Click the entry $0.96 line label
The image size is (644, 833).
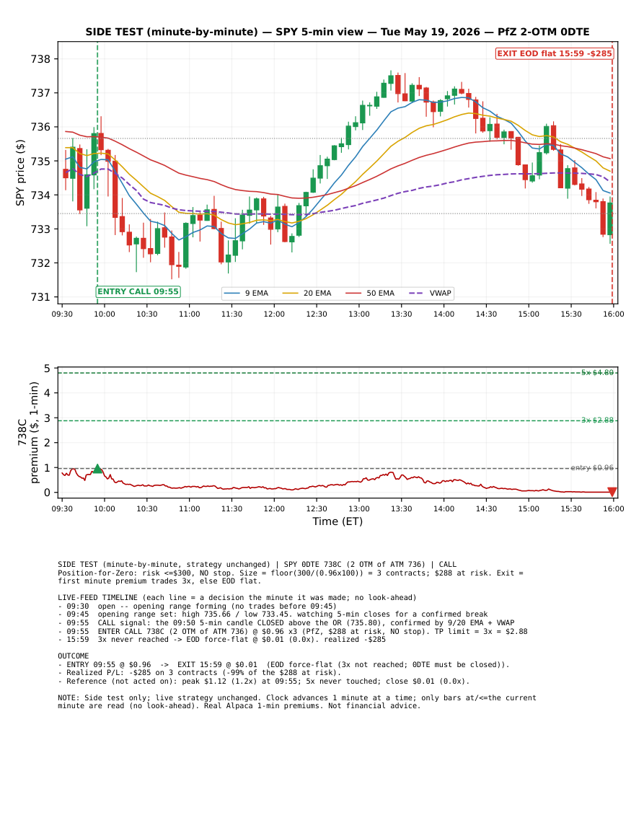(x=592, y=468)
